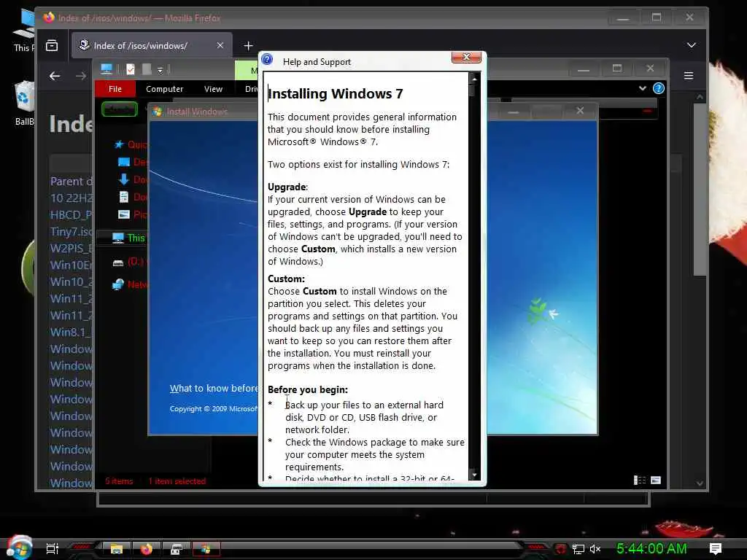Viewport: 747px width, 560px height.
Task: Click the blank New folder quick access icon
Action: pyautogui.click(x=147, y=69)
